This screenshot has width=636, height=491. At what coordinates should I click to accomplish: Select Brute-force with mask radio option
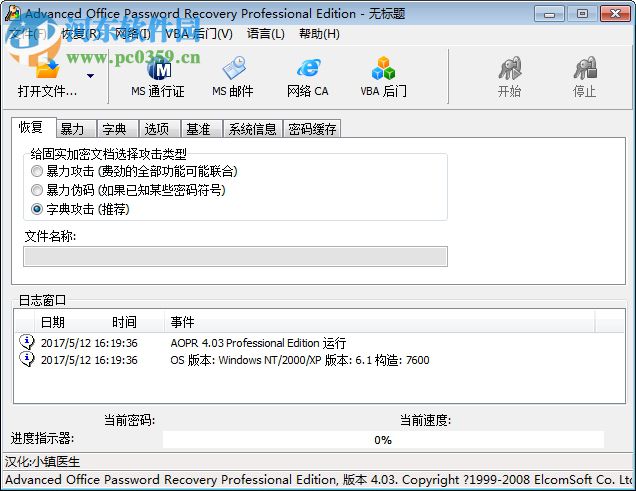coord(37,190)
